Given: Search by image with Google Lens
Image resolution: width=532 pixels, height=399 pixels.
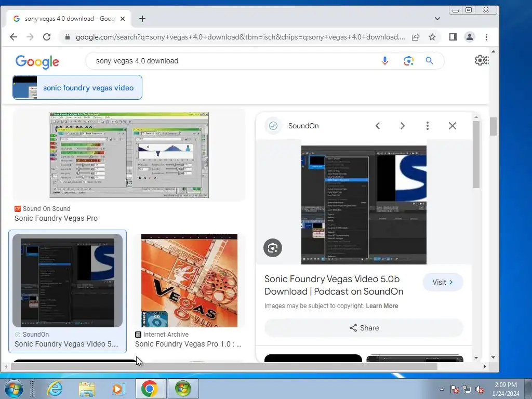Looking at the screenshot, I should pyautogui.click(x=408, y=61).
